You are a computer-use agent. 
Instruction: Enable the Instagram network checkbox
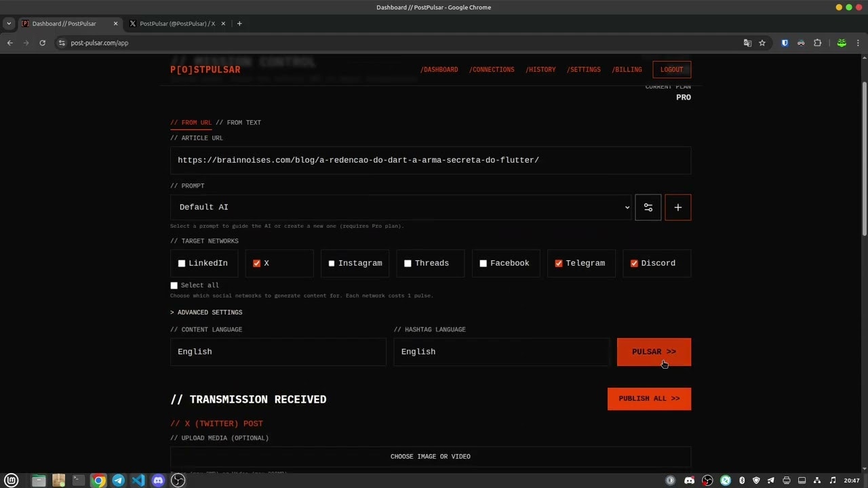click(x=332, y=264)
